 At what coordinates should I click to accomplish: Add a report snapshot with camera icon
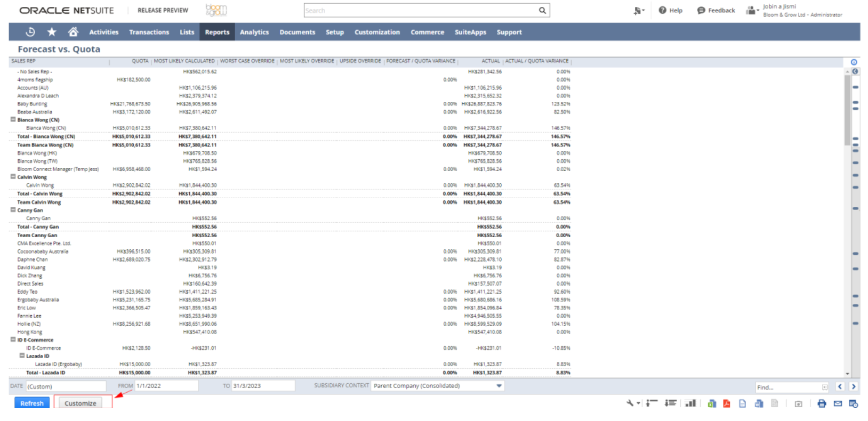[798, 404]
